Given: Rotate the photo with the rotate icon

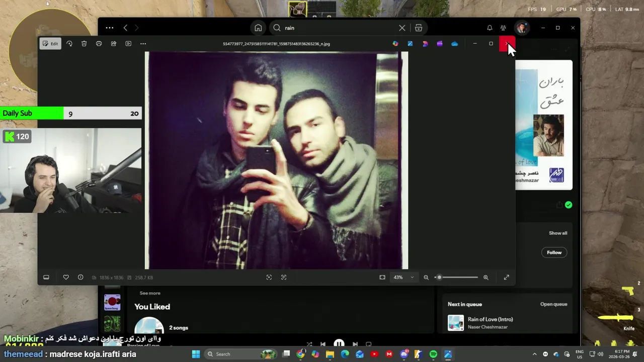Looking at the screenshot, I should pyautogui.click(x=69, y=44).
